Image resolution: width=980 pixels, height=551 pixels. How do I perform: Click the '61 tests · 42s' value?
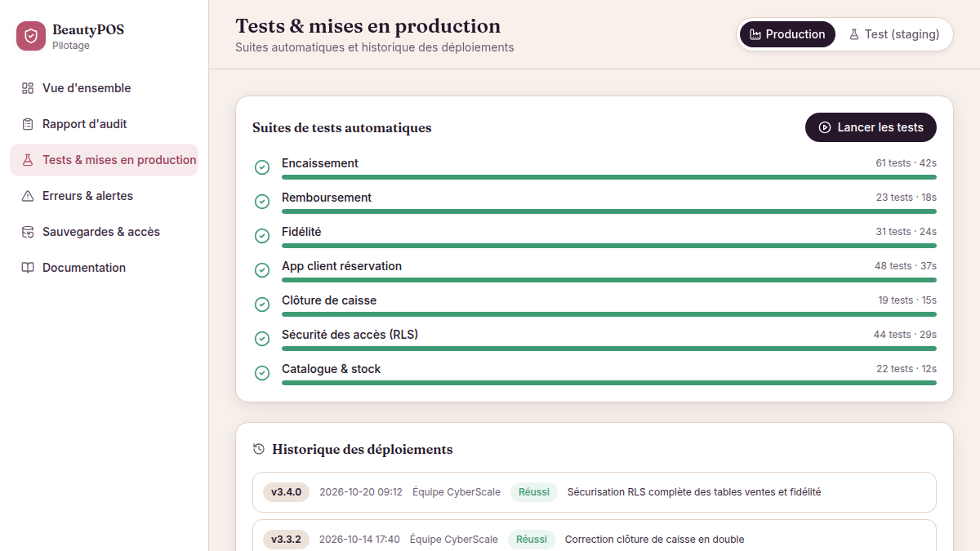[x=906, y=163]
